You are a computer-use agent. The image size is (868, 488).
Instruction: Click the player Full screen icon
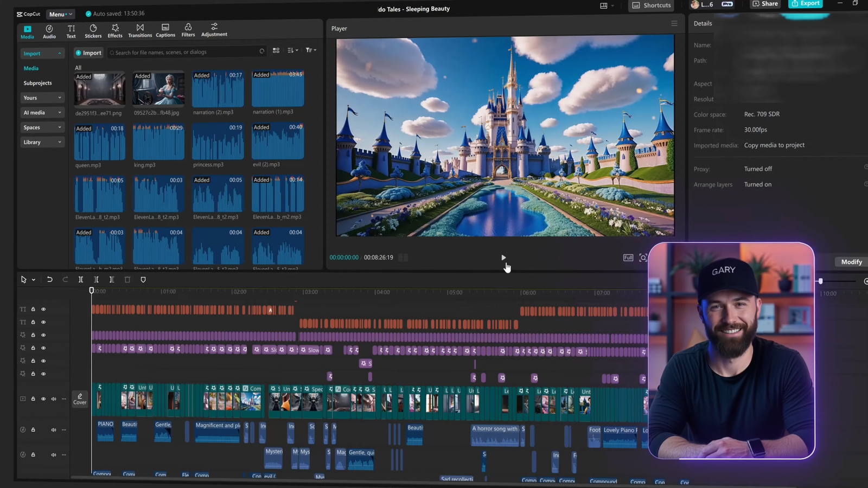(x=628, y=258)
